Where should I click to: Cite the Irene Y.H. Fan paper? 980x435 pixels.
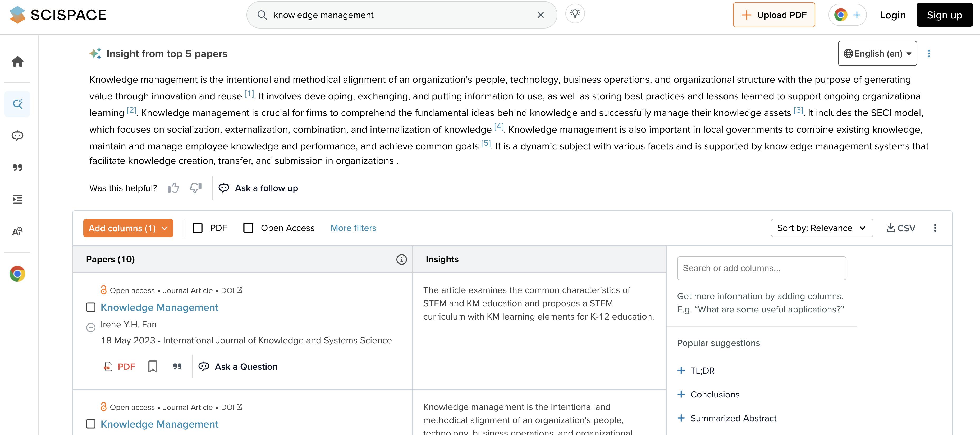177,367
